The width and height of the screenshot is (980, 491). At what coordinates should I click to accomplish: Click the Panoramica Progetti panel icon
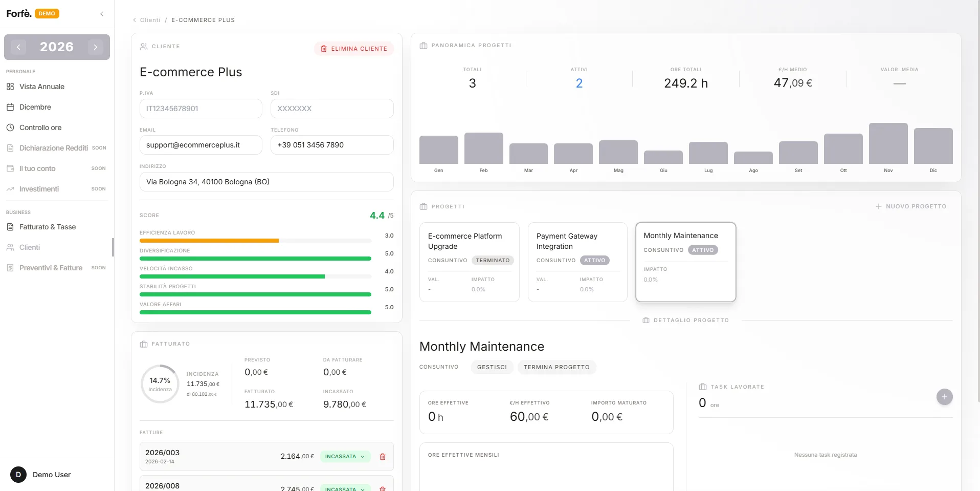click(424, 46)
